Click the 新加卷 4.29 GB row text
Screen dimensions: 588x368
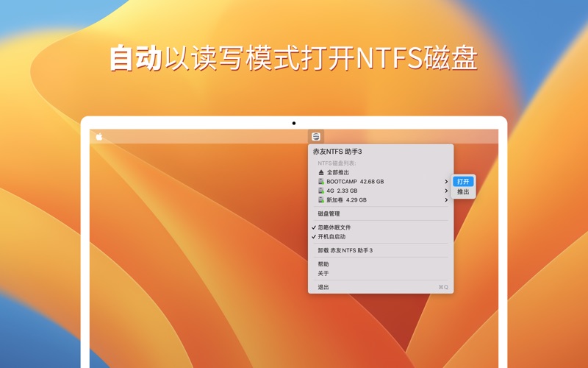pos(346,199)
